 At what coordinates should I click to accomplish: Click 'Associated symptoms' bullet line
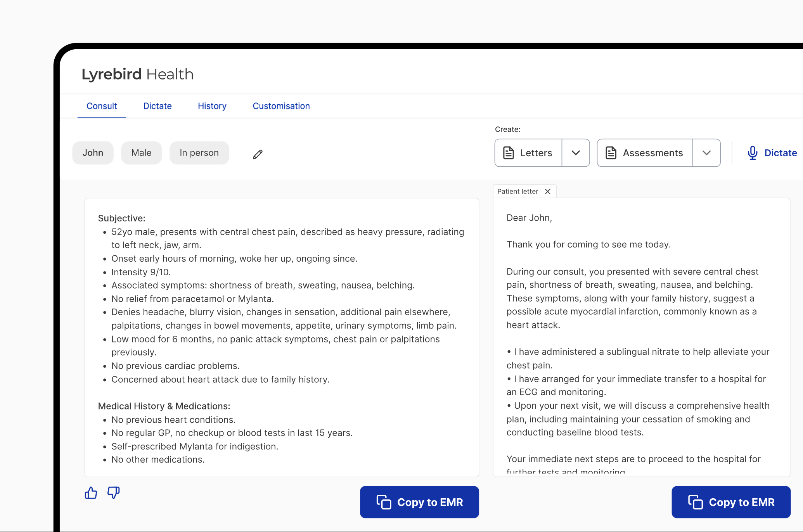(x=263, y=285)
